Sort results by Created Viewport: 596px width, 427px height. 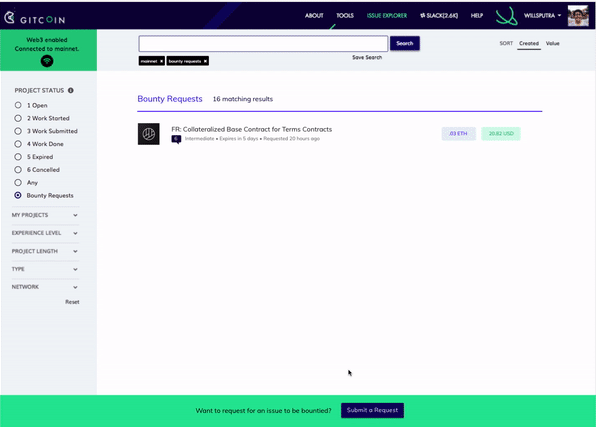(x=529, y=43)
